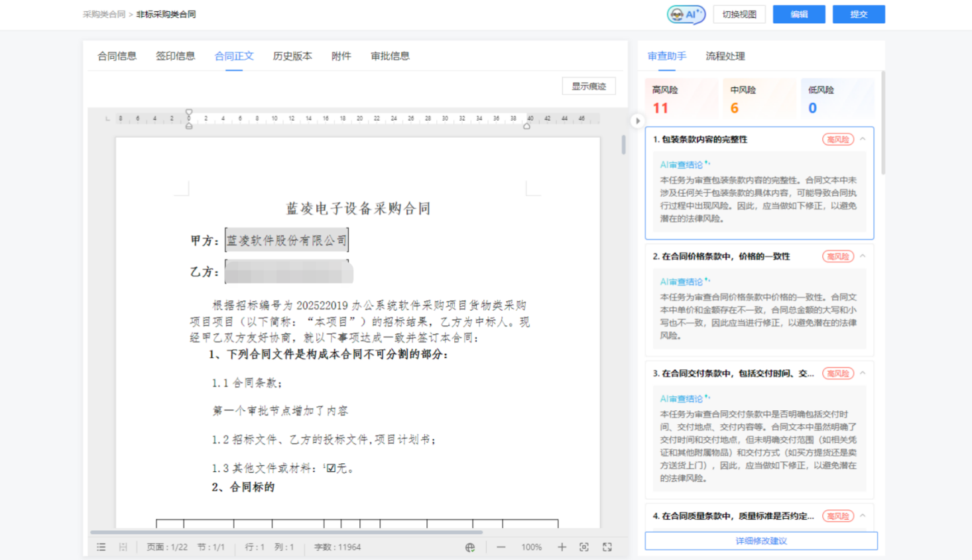Expand the truncated risk item 3 交付条款

863,373
